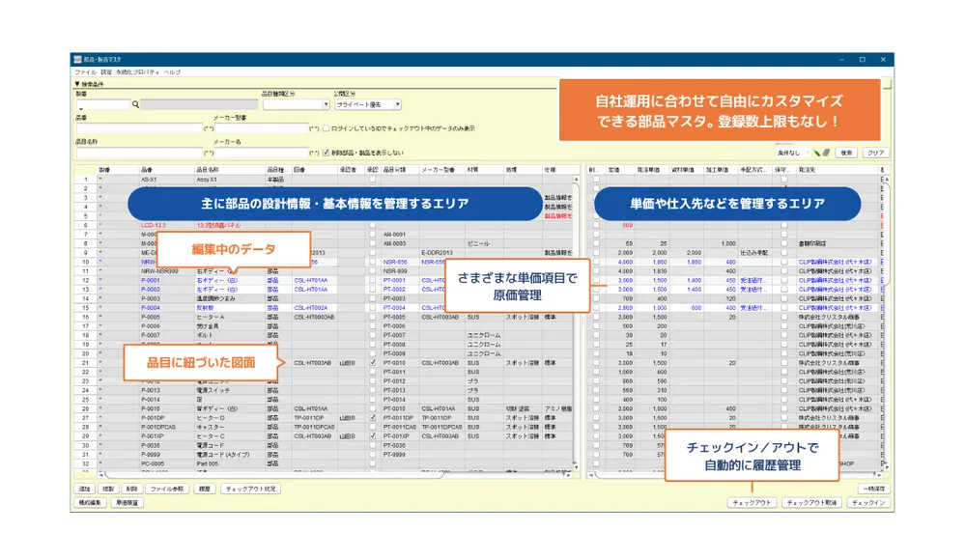The width and height of the screenshot is (966, 560).
Task: Select 仕込み手配 cell in right table
Action: (754, 253)
